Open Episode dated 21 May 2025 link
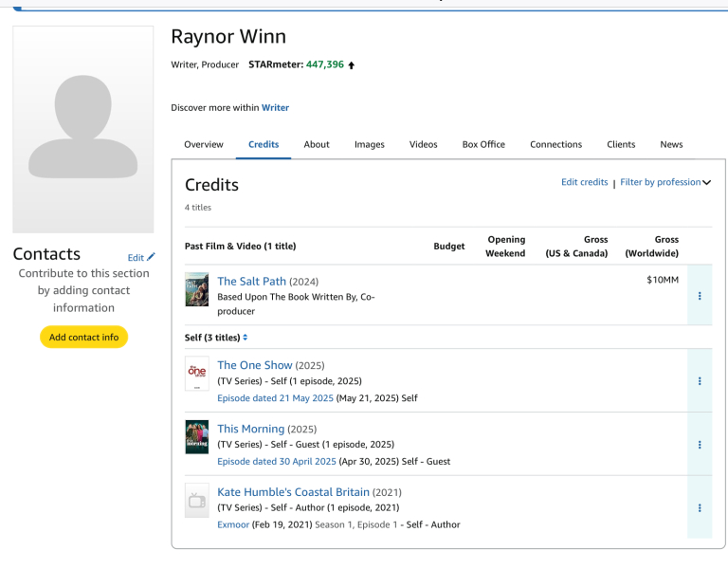The height and width of the screenshot is (569, 728). click(275, 398)
